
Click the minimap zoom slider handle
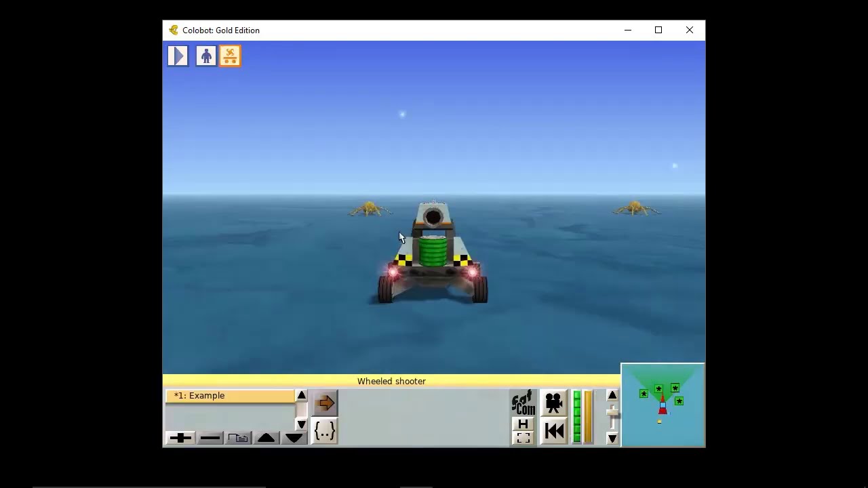click(x=612, y=413)
